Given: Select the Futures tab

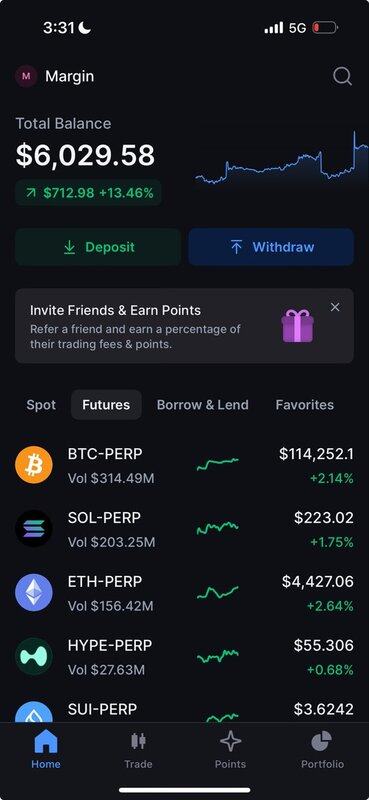Looking at the screenshot, I should click(x=106, y=405).
